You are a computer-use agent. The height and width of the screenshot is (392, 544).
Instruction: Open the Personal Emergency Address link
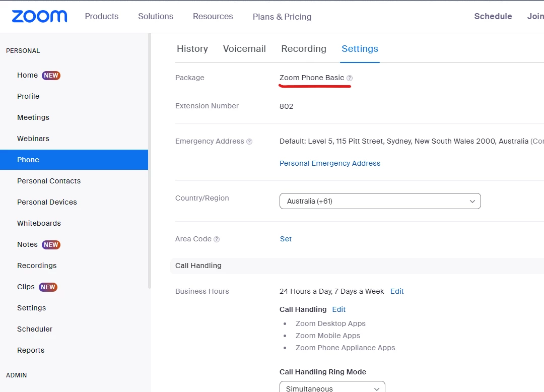[329, 163]
